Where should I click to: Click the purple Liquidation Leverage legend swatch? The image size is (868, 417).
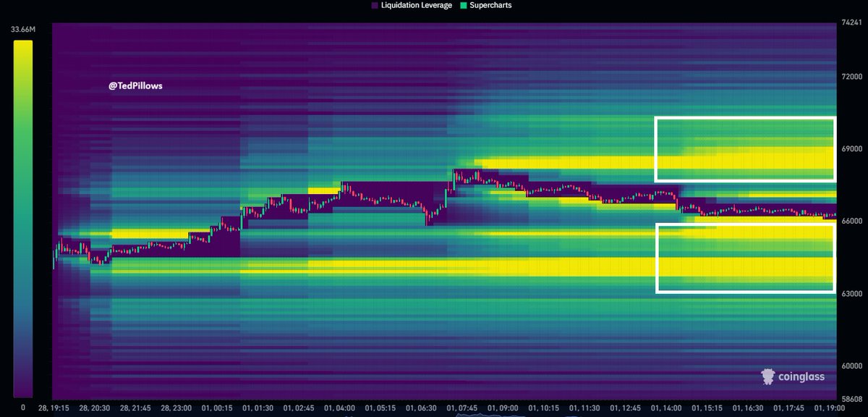click(374, 5)
